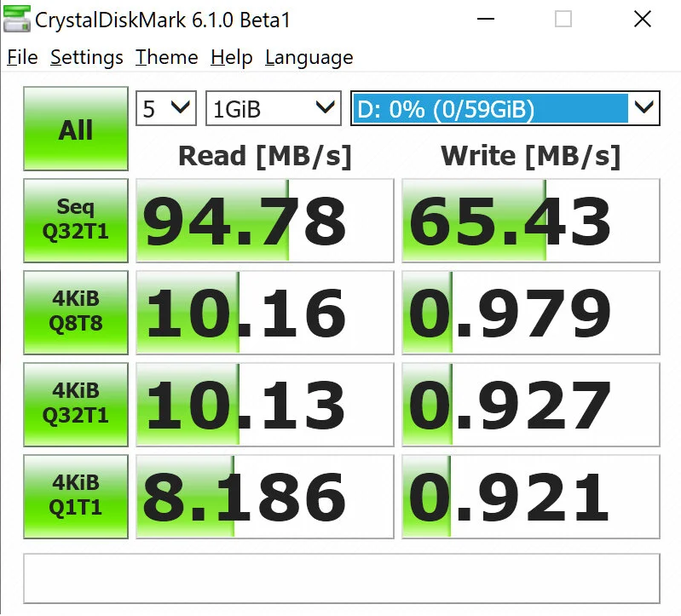The height and width of the screenshot is (616, 681).
Task: Click the CrystalDiskMark app icon in title bar
Action: (x=15, y=19)
